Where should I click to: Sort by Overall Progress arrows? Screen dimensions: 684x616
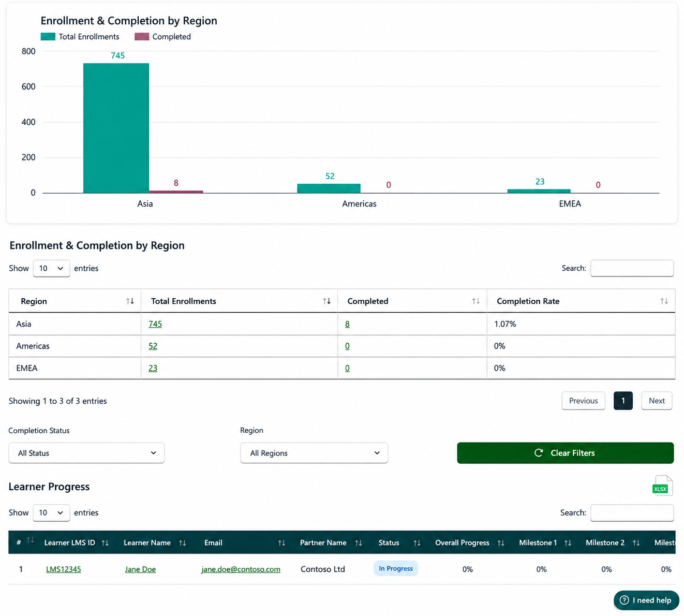tap(501, 543)
